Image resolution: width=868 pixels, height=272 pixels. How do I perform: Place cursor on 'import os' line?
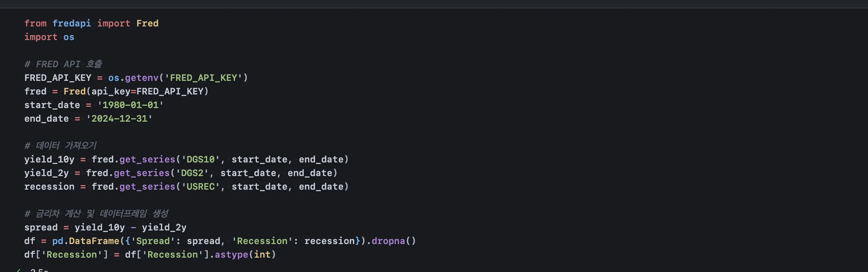coord(49,37)
